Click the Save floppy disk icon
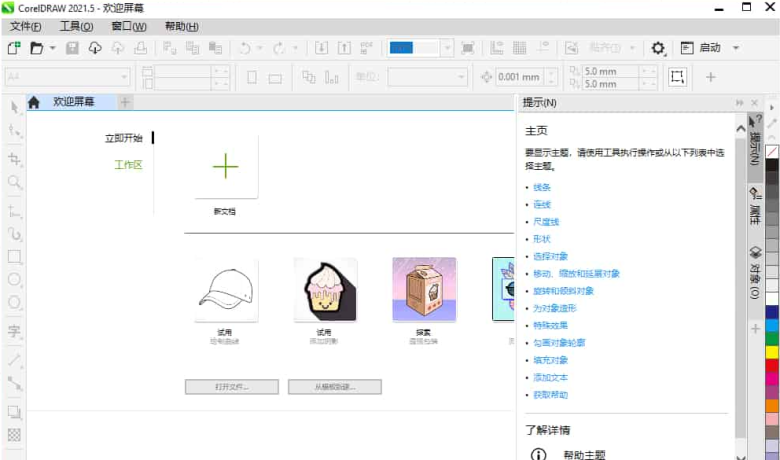Screen dimensions: 780x460 click(x=72, y=48)
